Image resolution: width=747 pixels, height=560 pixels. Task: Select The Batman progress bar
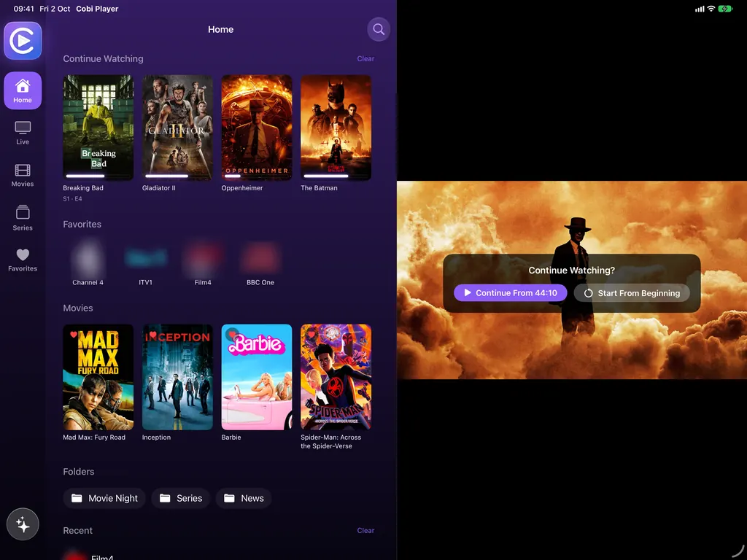[336, 176]
